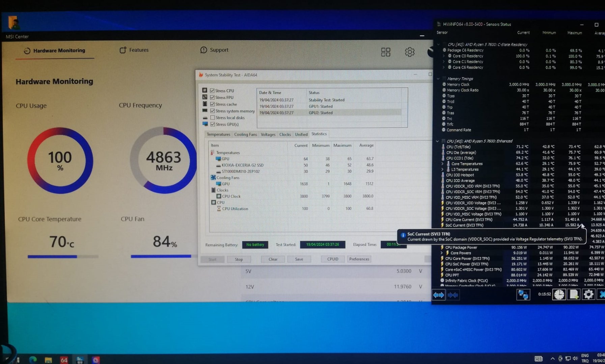Viewport: 605px width, 364px height.
Task: Uncheck Stress GPU(s) checkbox
Action: click(x=212, y=124)
